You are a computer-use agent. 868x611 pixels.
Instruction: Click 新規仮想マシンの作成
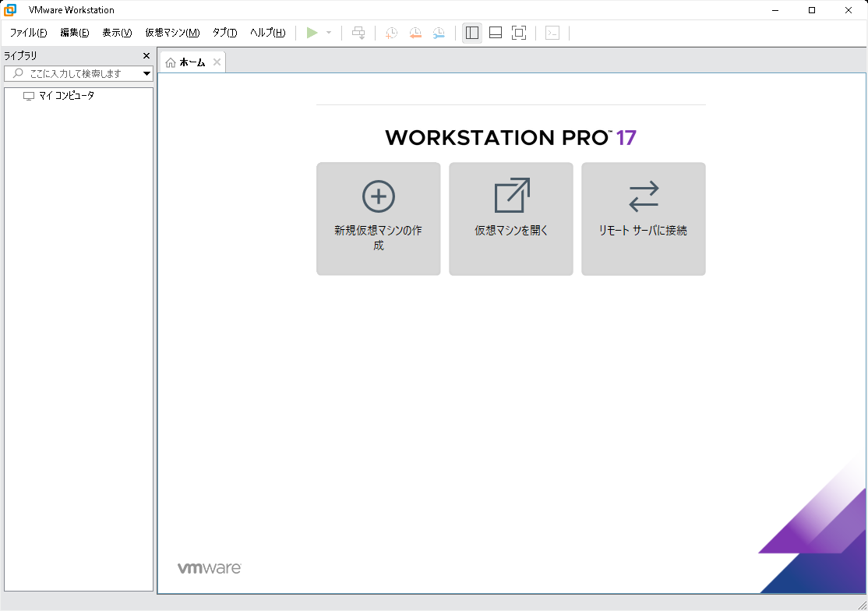click(x=378, y=219)
